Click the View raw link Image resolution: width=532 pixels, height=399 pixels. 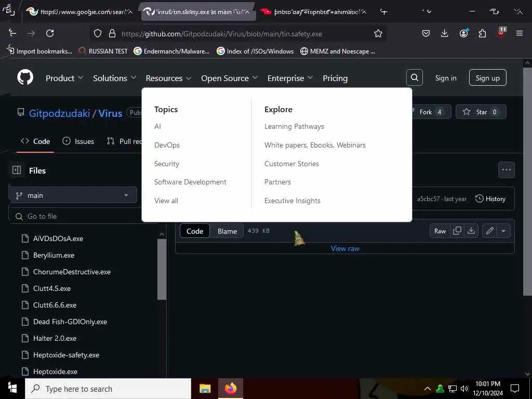[x=345, y=248]
